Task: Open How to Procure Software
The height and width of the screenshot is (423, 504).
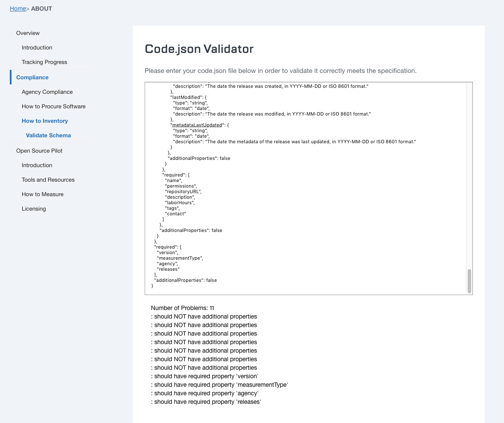Action: [x=54, y=106]
